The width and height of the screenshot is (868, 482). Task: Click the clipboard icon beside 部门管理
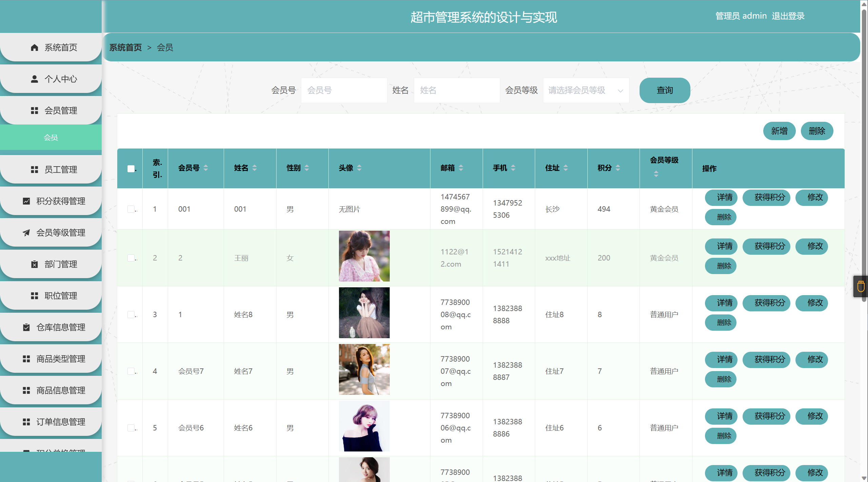[x=34, y=264]
